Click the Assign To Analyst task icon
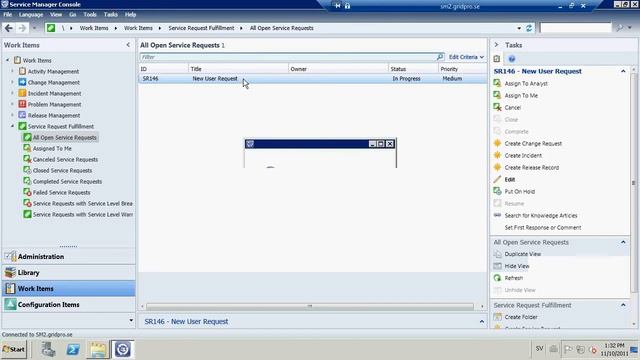The height and width of the screenshot is (360, 640). coord(497,83)
